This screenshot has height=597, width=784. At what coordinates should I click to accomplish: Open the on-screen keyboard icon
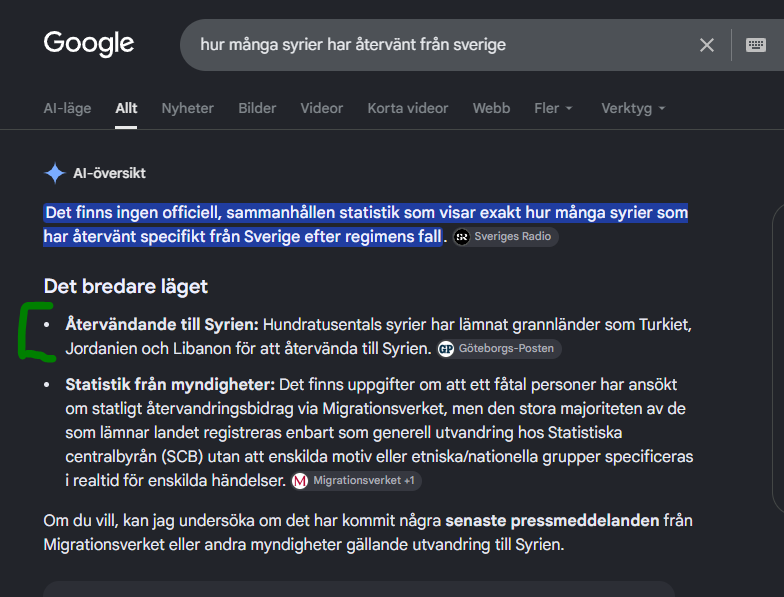coord(756,45)
